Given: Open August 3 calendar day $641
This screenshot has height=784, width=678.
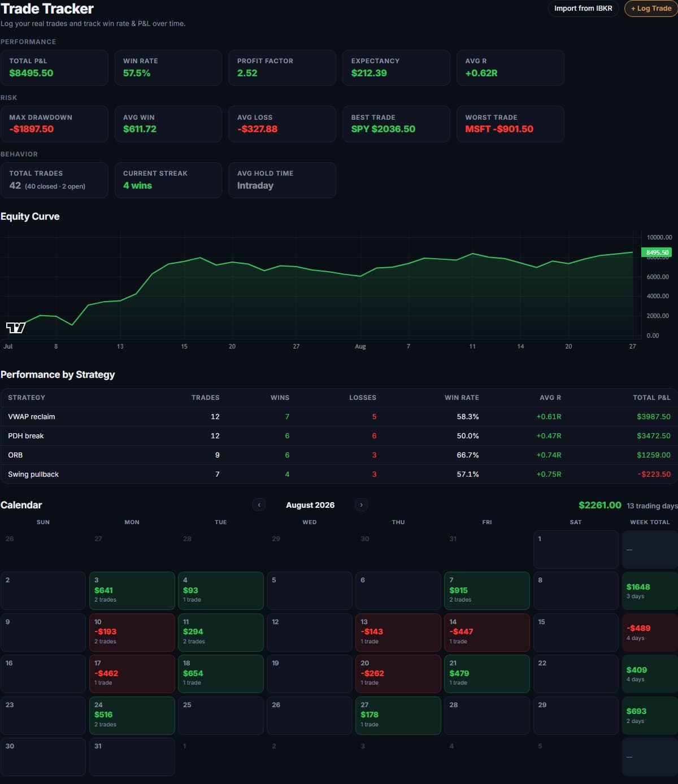Looking at the screenshot, I should 132,591.
